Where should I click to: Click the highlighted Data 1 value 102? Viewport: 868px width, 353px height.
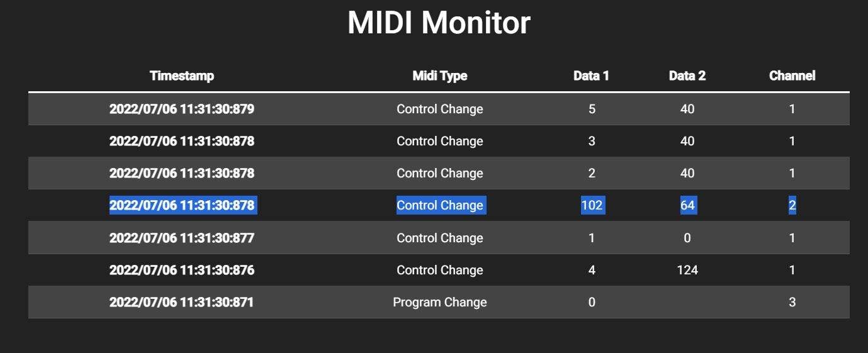pyautogui.click(x=592, y=205)
